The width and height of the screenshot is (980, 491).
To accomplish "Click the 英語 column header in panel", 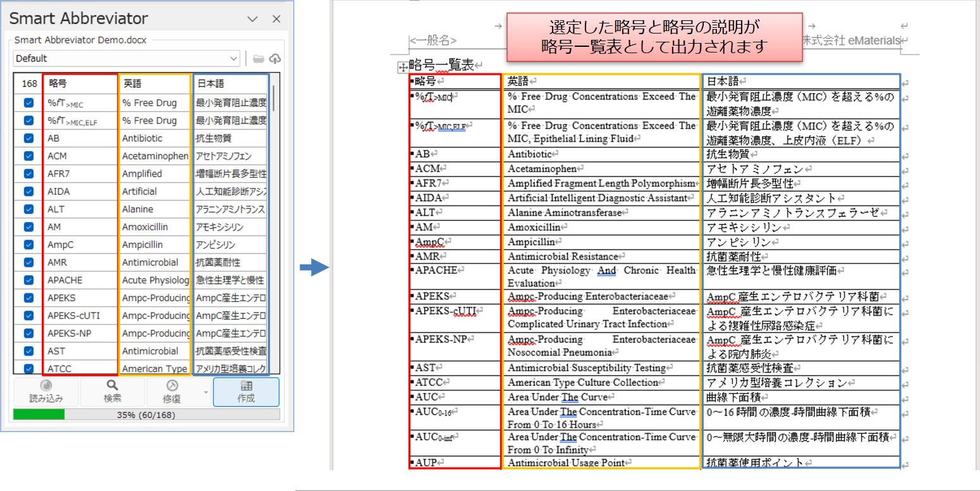I will pos(154,84).
